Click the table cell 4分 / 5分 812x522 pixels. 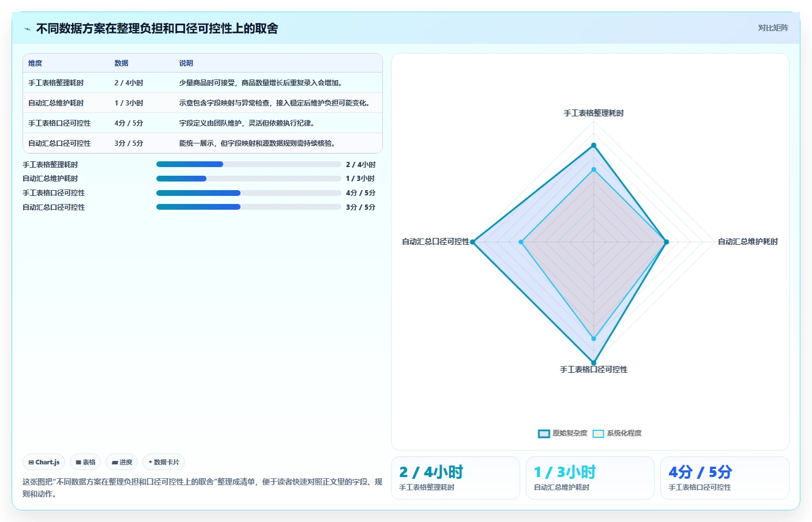pyautogui.click(x=129, y=123)
